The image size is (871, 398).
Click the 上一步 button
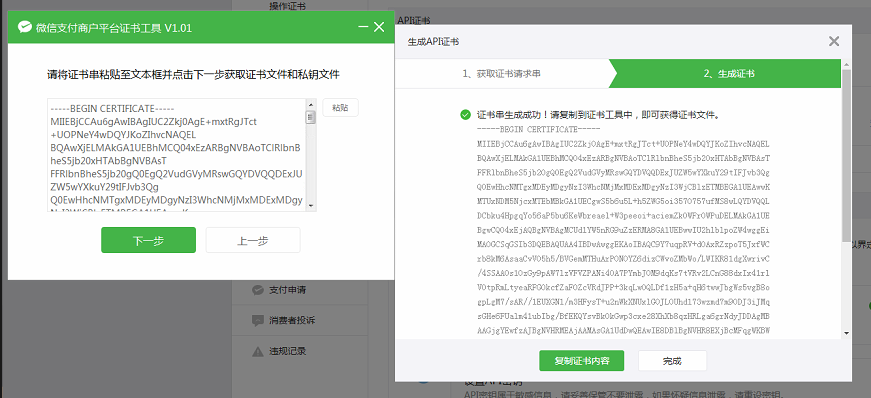tap(253, 240)
